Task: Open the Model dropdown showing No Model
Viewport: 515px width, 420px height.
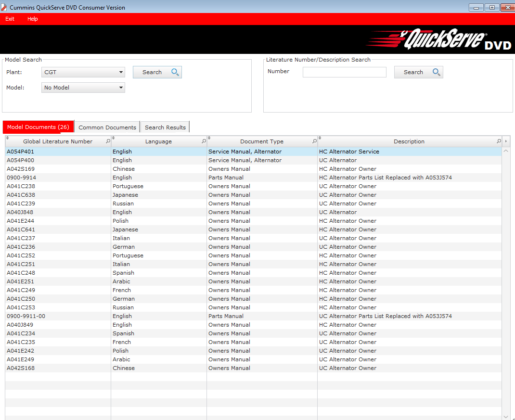Action: pyautogui.click(x=121, y=88)
